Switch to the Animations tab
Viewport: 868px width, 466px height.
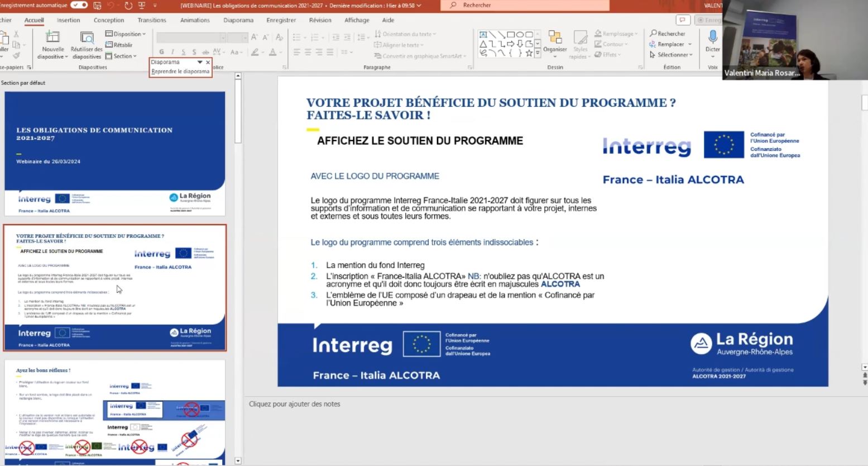195,20
